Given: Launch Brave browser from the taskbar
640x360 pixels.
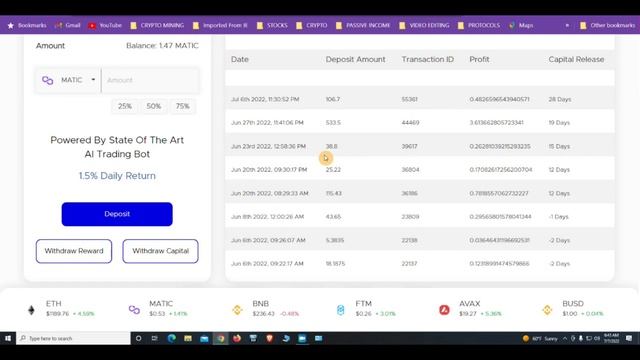Looking at the screenshot, I should tap(269, 338).
